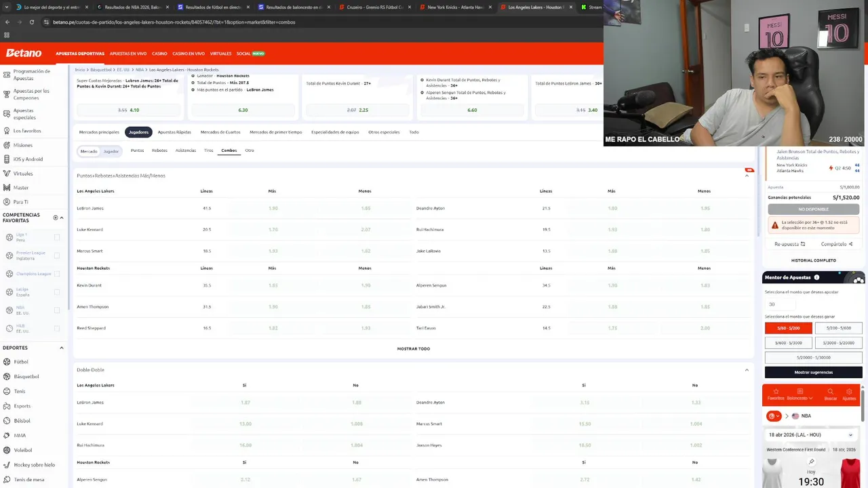Image resolution: width=868 pixels, height=488 pixels.
Task: Open Ajustes settings in the match widget
Action: pyautogui.click(x=849, y=394)
